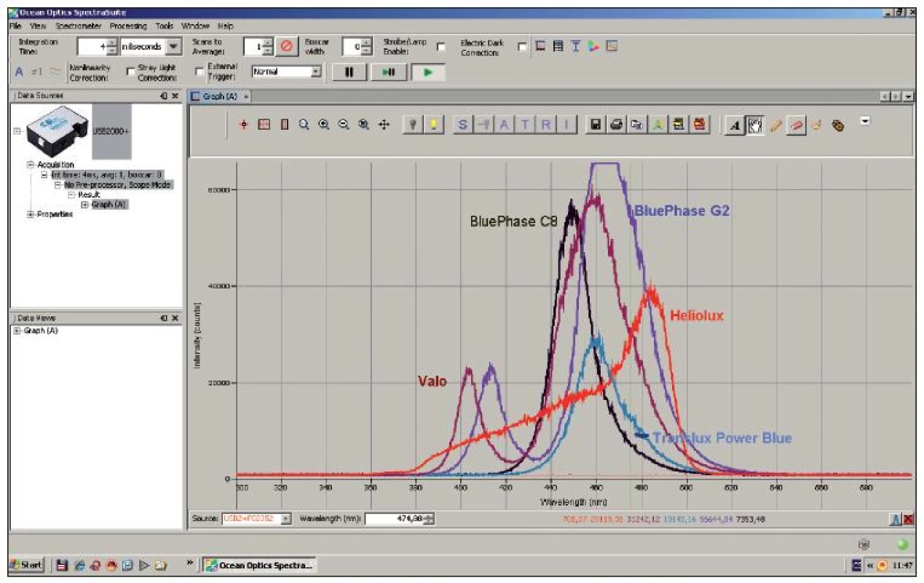Click the single-step acquisition button
Image resolution: width=924 pixels, height=583 pixels.
pyautogui.click(x=388, y=72)
